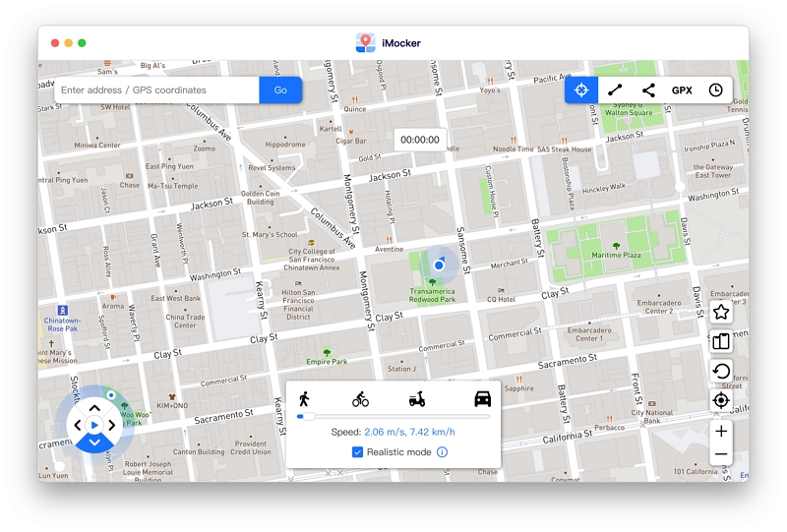The height and width of the screenshot is (532, 787).
Task: Click the speed value 2.06 m/s text
Action: click(385, 432)
